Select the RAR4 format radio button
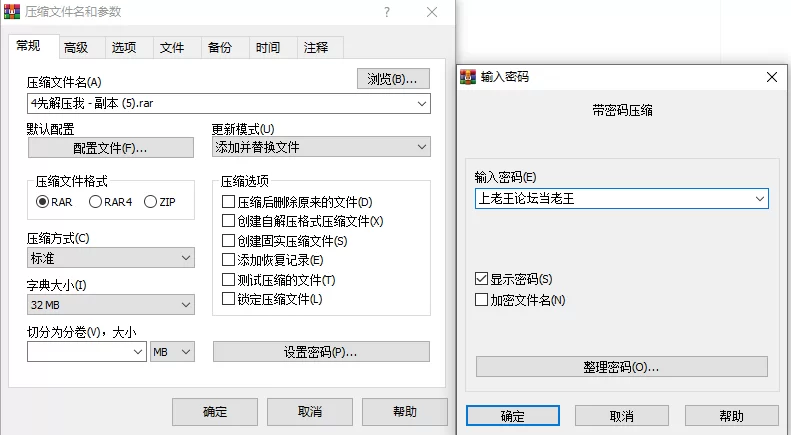Image resolution: width=791 pixels, height=435 pixels. (x=95, y=202)
